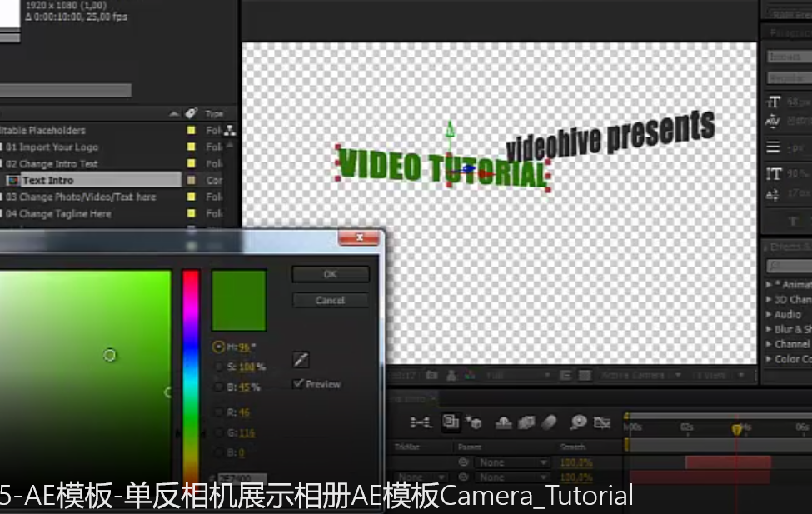Image resolution: width=812 pixels, height=514 pixels.
Task: Expand the Color Correction effects category
Action: click(769, 358)
